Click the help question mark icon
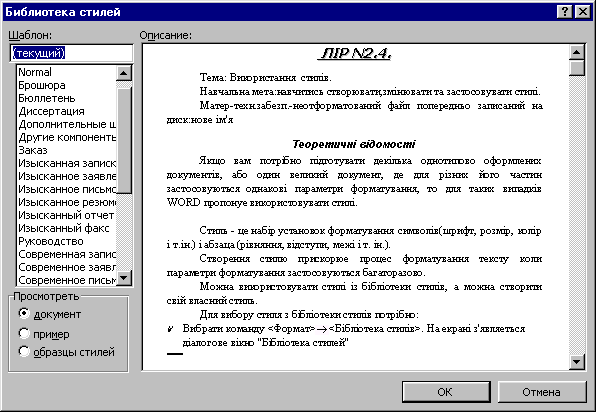This screenshot has height=412, width=596. [x=565, y=12]
